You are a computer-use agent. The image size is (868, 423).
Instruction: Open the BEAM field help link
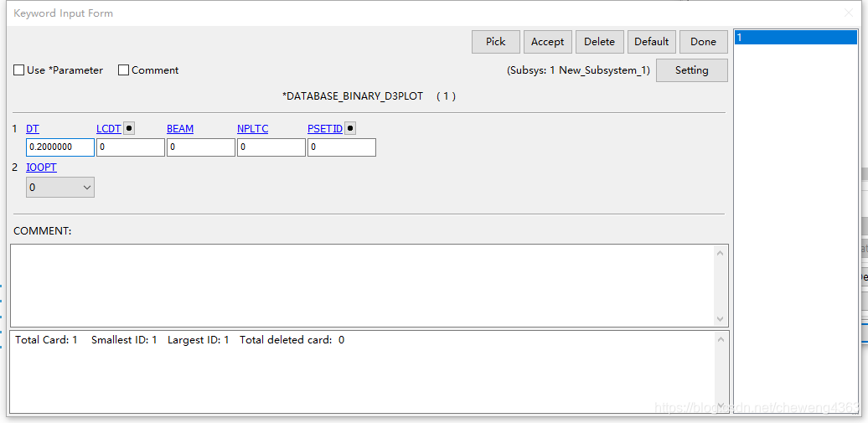(180, 129)
